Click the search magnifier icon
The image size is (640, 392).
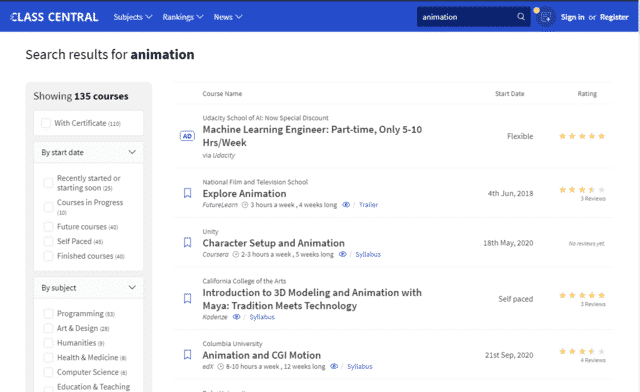tap(521, 17)
